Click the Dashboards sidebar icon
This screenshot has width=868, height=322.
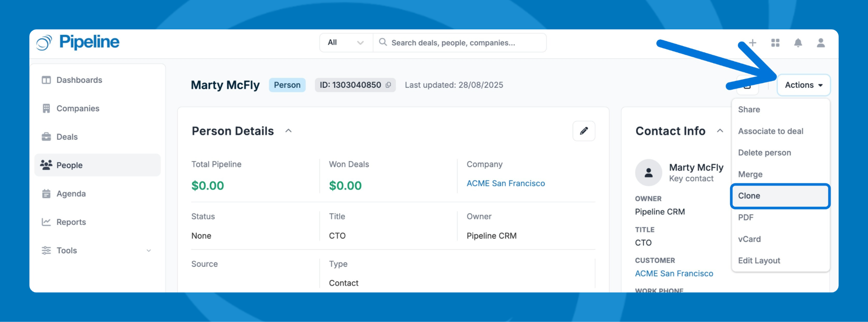46,80
